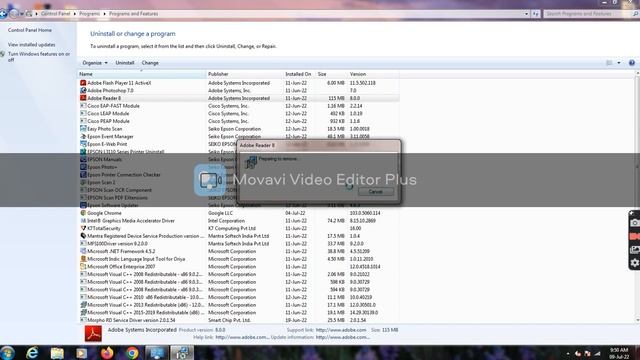Sort the list by Version column
640x360 pixels.
pyautogui.click(x=373, y=74)
